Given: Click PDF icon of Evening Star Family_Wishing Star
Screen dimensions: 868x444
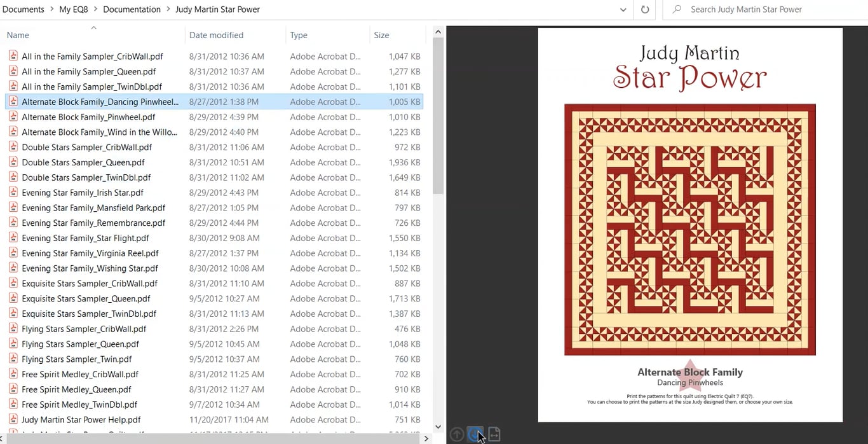Looking at the screenshot, I should pos(13,268).
